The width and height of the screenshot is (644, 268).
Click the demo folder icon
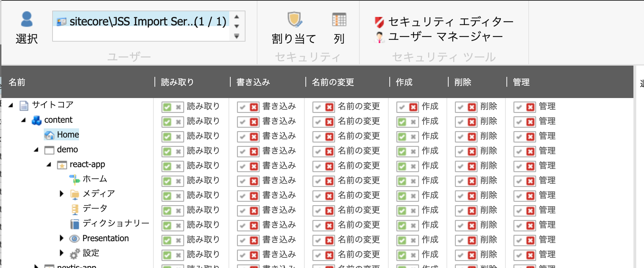[x=49, y=150]
